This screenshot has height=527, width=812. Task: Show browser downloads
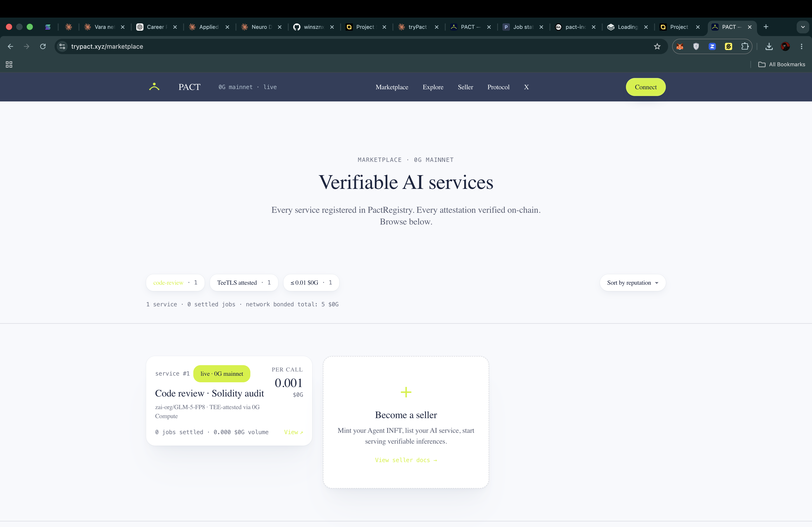point(769,46)
